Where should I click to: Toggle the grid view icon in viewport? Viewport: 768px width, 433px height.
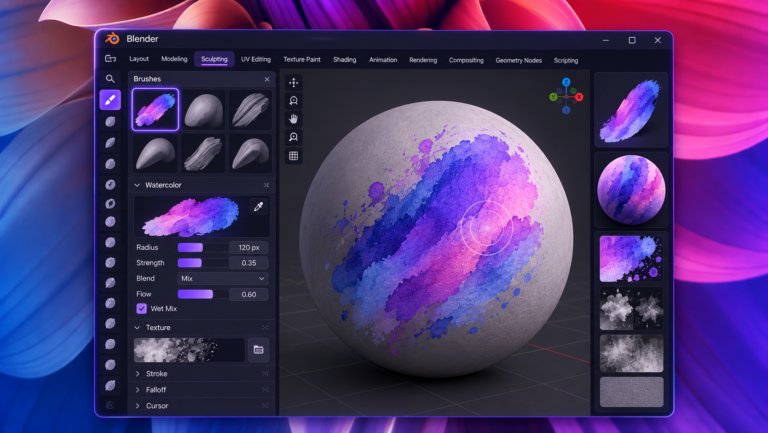point(293,156)
